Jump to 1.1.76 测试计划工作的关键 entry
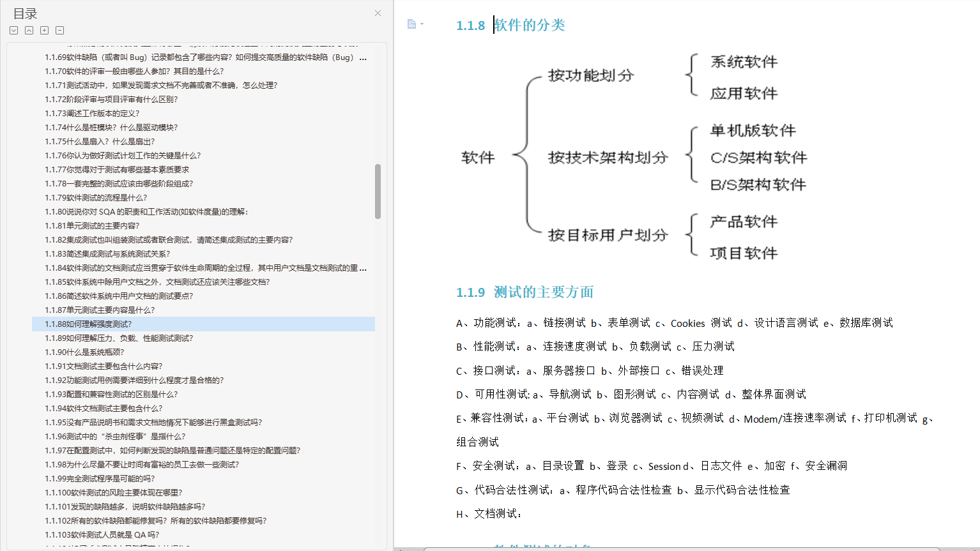 coord(123,156)
